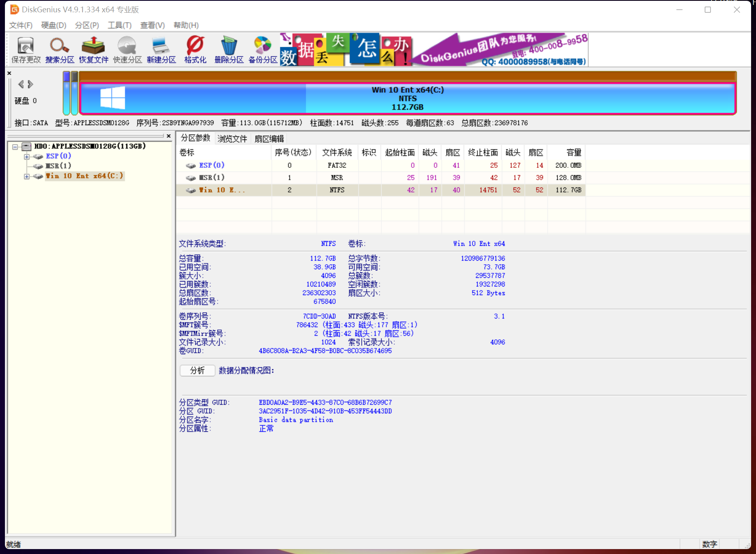Viewport: 756px width, 554px height.
Task: Click the 容量 column header
Action: point(566,153)
